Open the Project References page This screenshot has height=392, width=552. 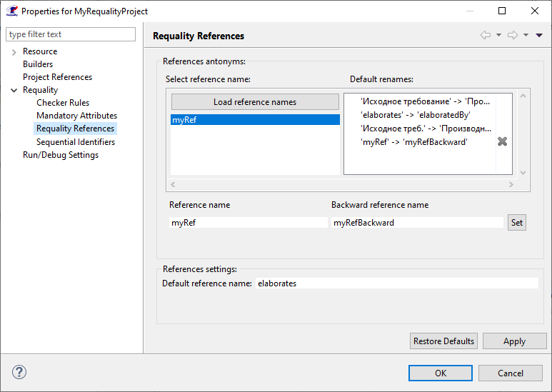57,77
